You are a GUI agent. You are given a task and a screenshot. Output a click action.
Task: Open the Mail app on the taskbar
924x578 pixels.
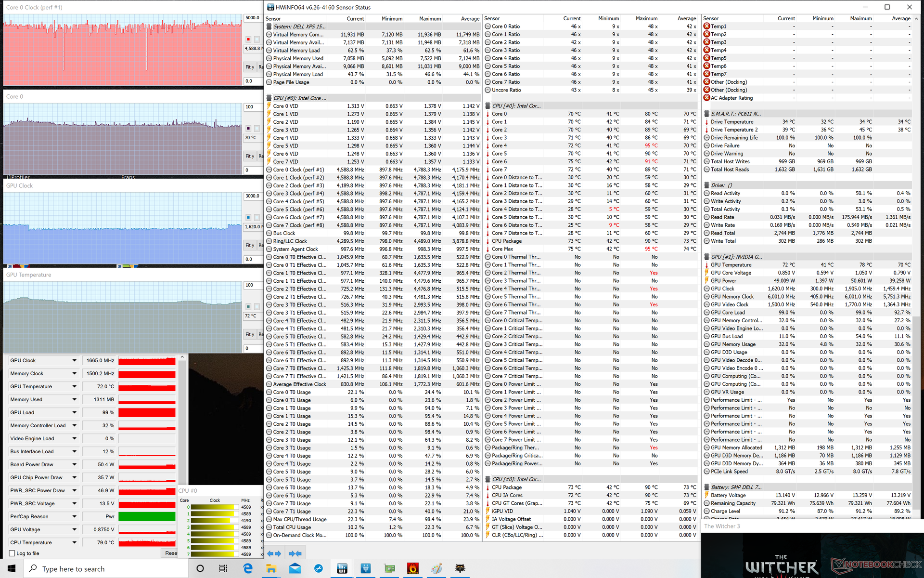pyautogui.click(x=295, y=568)
